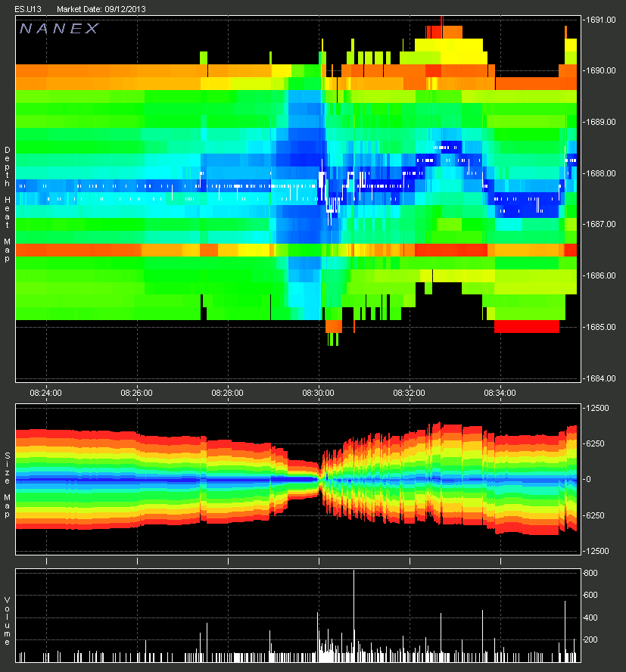Click the 08:34:00 time axis label
The image size is (626, 672).
[500, 393]
